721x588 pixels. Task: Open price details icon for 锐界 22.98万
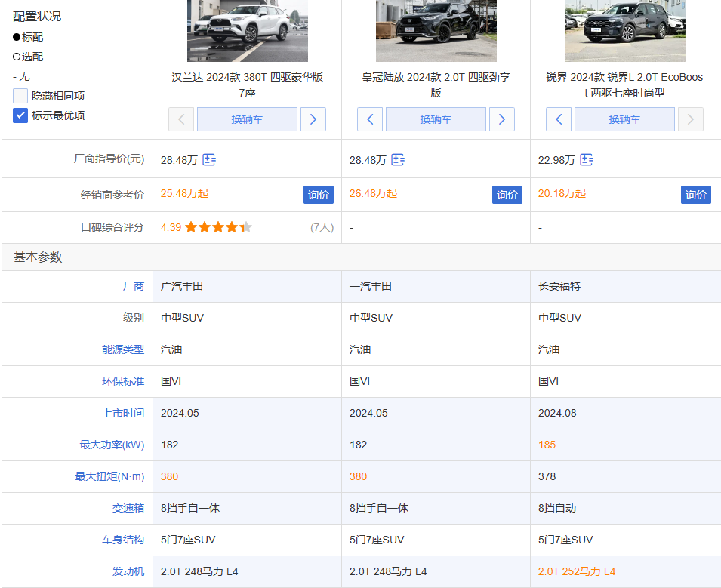coord(587,159)
